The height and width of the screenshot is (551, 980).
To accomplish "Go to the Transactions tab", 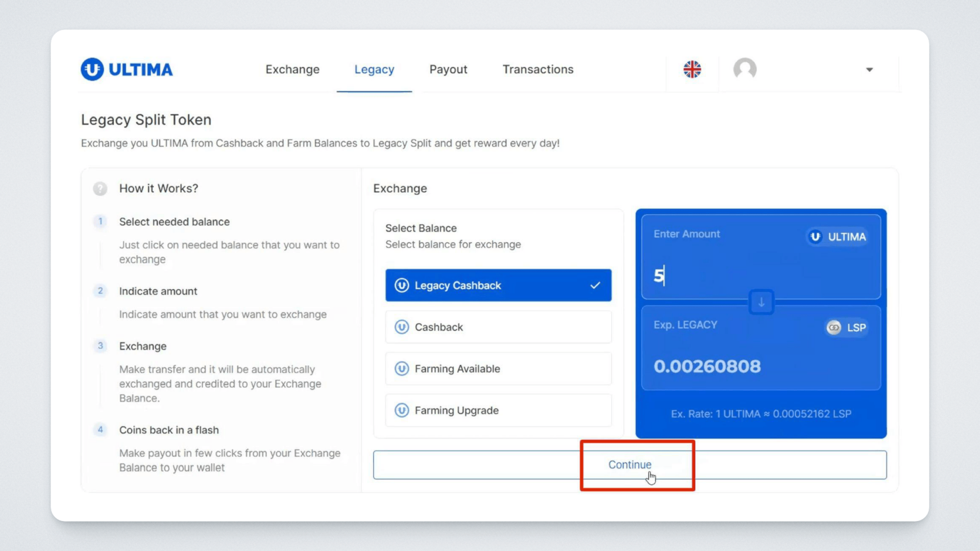I will (x=538, y=69).
